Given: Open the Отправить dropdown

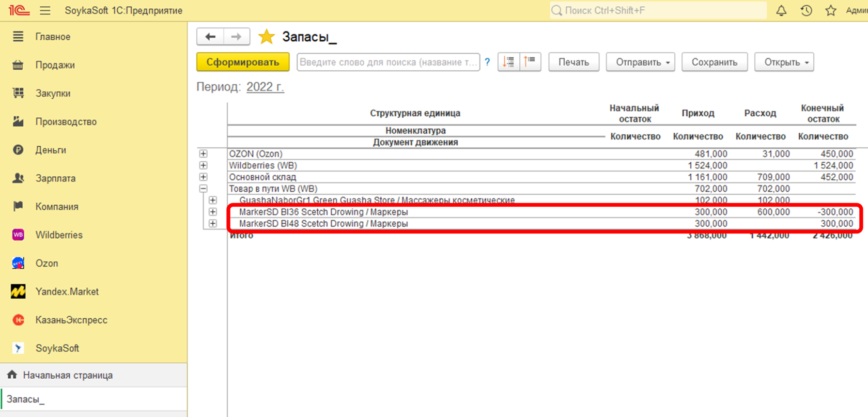Looking at the screenshot, I should pos(641,62).
